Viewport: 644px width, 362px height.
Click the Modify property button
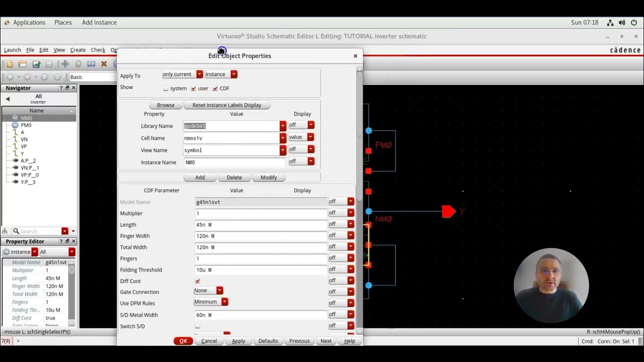click(269, 177)
